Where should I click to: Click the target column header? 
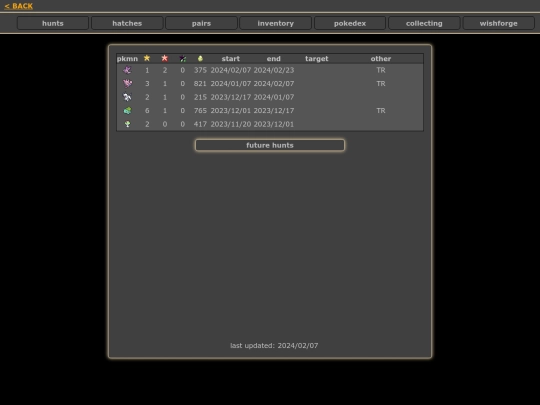point(317,59)
